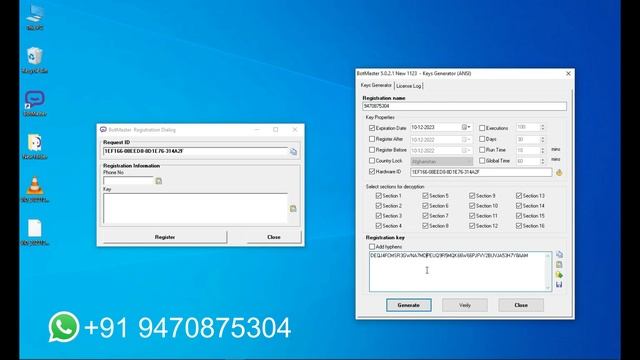Click the yellow icon next to Hardware ID field
This screenshot has height=360, width=640.
[559, 173]
